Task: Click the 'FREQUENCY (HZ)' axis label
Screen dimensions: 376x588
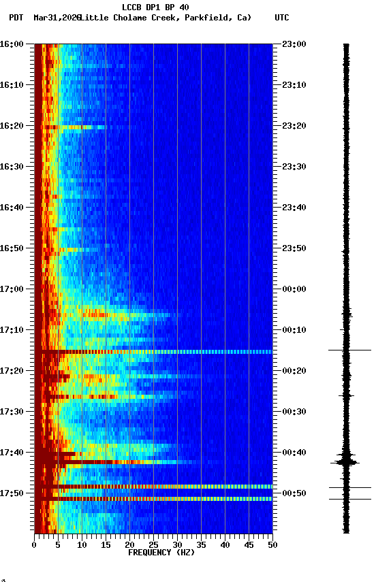Action: (161, 553)
